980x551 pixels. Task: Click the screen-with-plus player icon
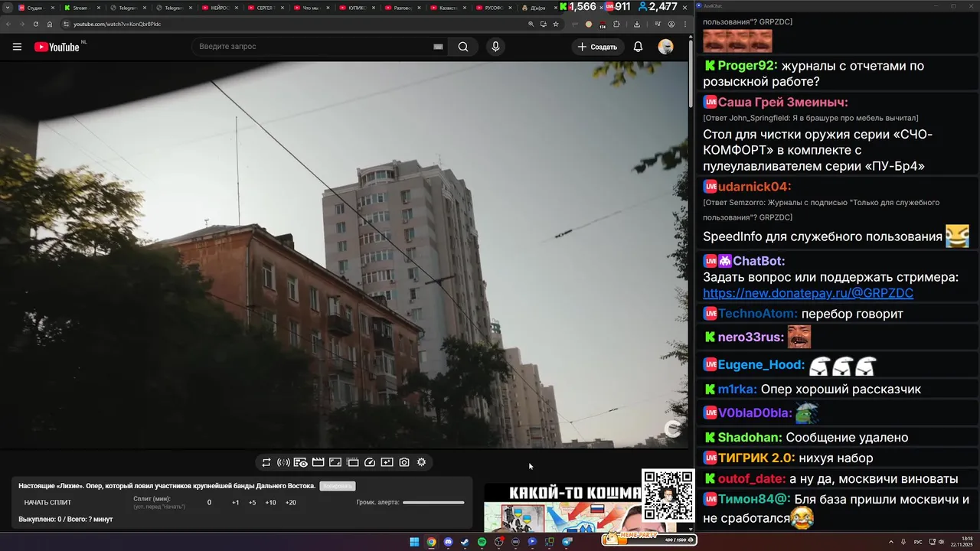(x=387, y=462)
